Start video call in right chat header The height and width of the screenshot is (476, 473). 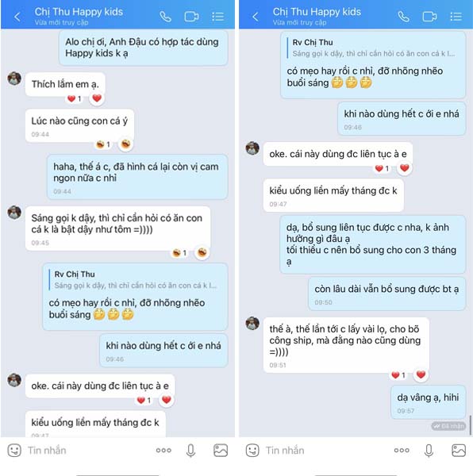tap(429, 17)
